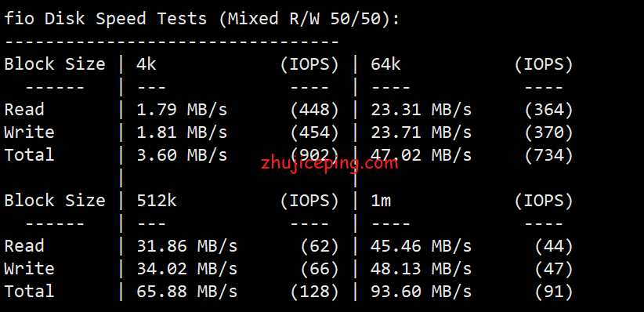Viewport: 644px width, 312px height.
Task: Click the 65.88 MB/s 512k total value
Action: click(187, 292)
